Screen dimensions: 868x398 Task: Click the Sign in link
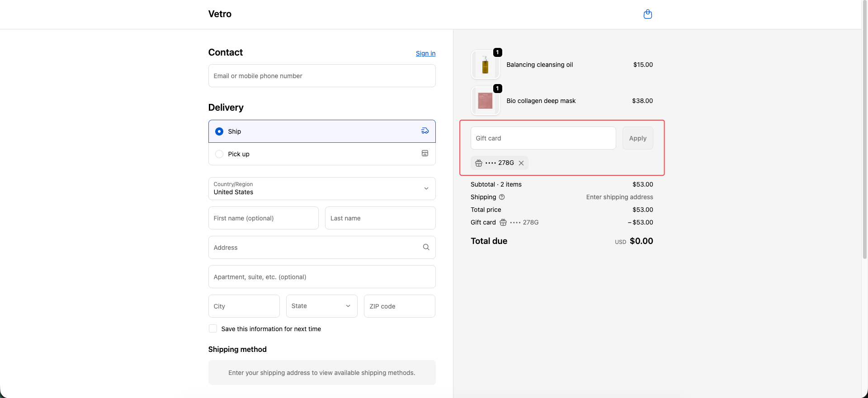coord(425,53)
